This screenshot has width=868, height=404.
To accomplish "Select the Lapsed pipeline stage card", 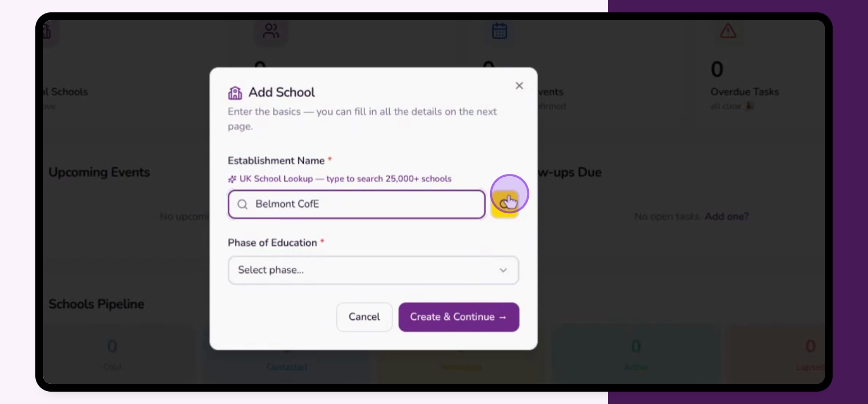I will [776, 355].
